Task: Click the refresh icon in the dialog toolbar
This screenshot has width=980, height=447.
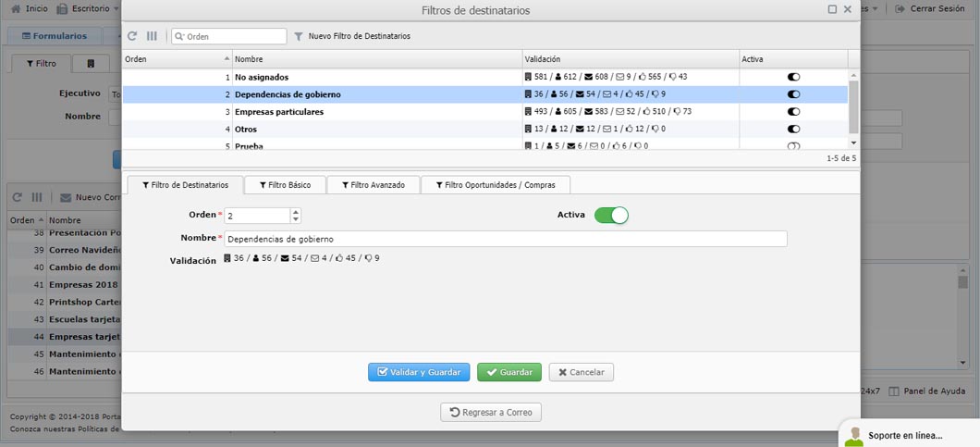Action: click(132, 36)
